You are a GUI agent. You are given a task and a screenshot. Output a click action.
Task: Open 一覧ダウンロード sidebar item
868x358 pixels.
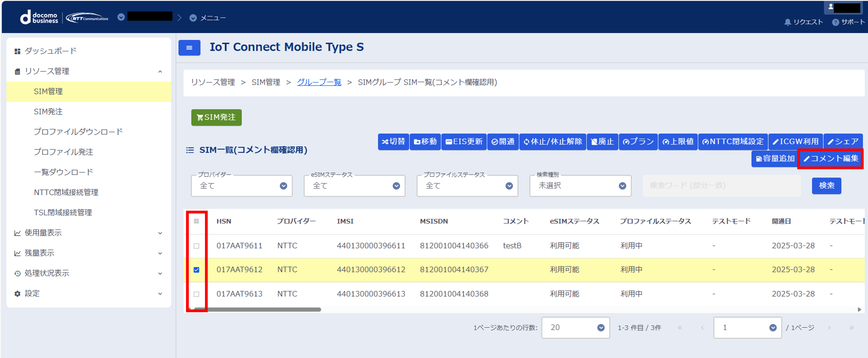coord(63,172)
